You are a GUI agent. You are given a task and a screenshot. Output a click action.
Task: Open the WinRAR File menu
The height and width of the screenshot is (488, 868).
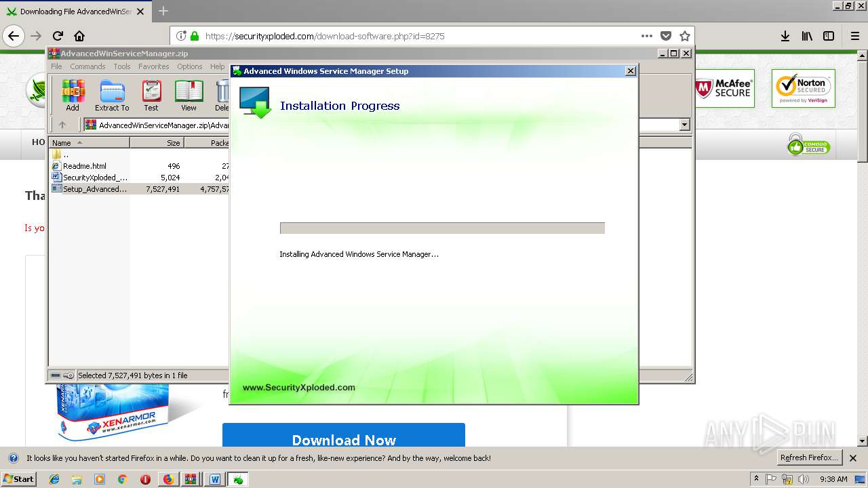[x=56, y=66]
